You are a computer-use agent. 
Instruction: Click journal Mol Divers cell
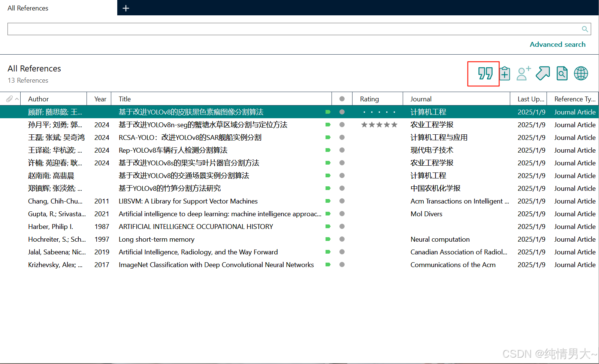(426, 214)
